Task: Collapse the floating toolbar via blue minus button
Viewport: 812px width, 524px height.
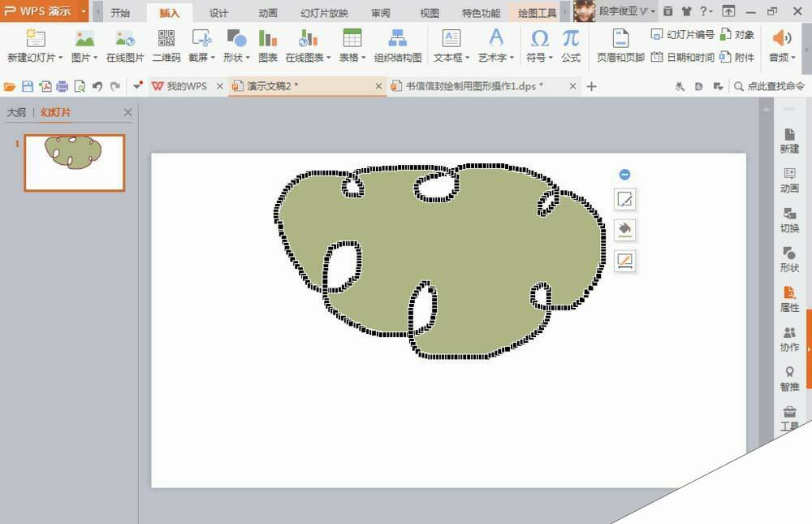Action: tap(624, 174)
